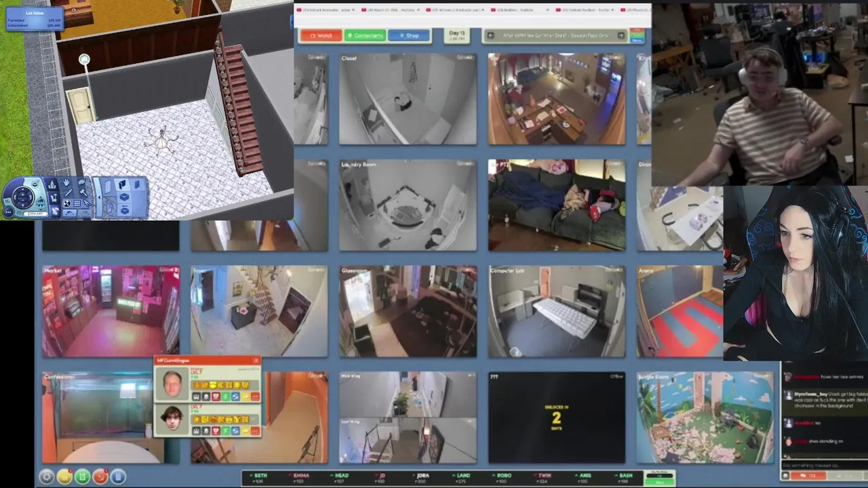Viewport: 868px width, 488px height.
Task: Zoom in with Sims camera plus control
Action: coord(22,195)
